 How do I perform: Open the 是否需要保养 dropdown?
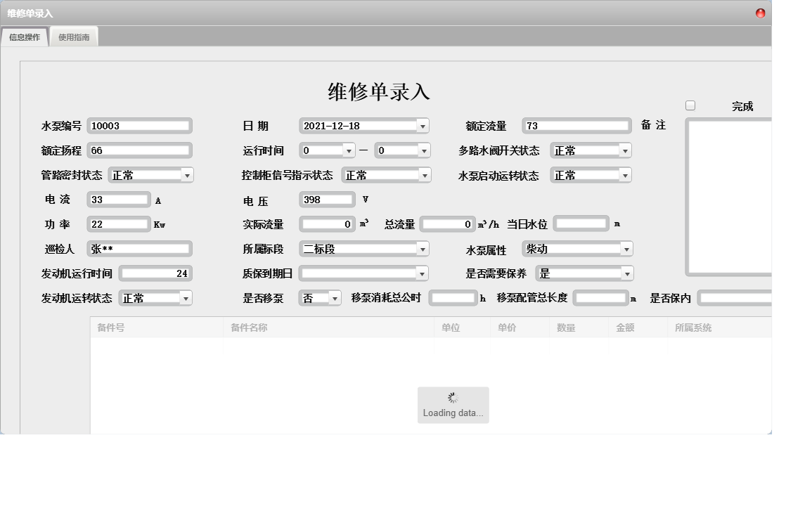(x=626, y=273)
